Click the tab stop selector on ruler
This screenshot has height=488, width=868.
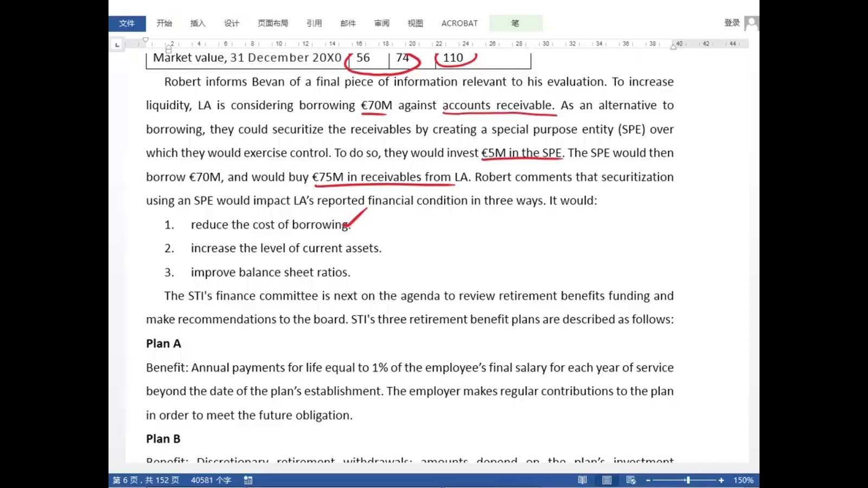point(117,44)
